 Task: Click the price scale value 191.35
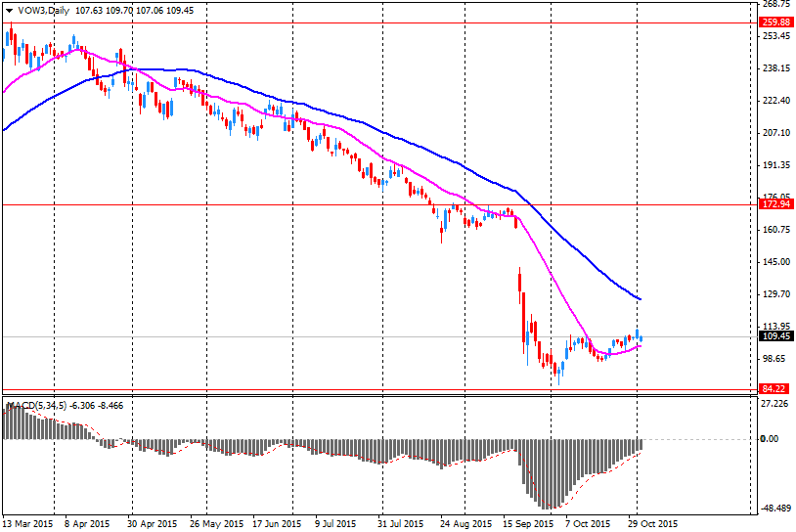[x=776, y=165]
